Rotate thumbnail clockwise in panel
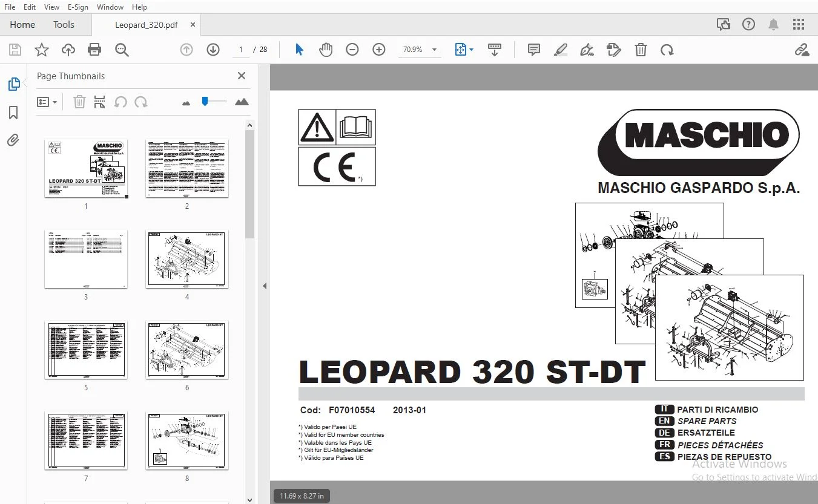This screenshot has width=818, height=504. coord(141,102)
